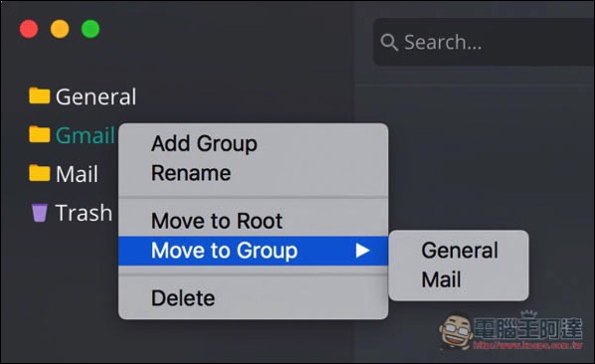Screen dimensions: 595x364
Task: Maximize window with the green button
Action: 91,29
